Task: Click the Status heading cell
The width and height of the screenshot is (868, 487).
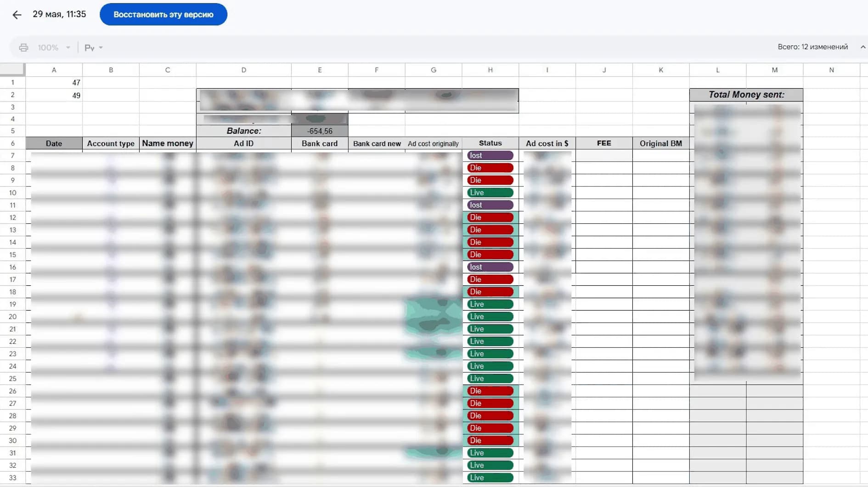Action: 490,143
